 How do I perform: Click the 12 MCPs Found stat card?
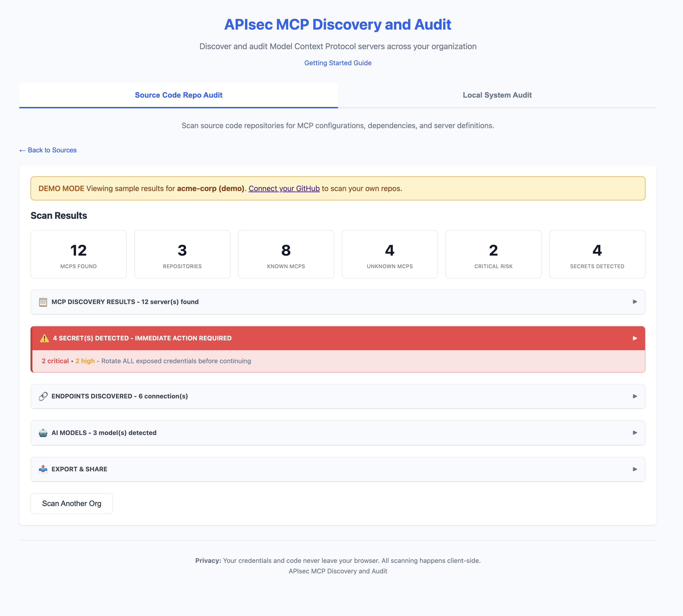[x=78, y=254]
